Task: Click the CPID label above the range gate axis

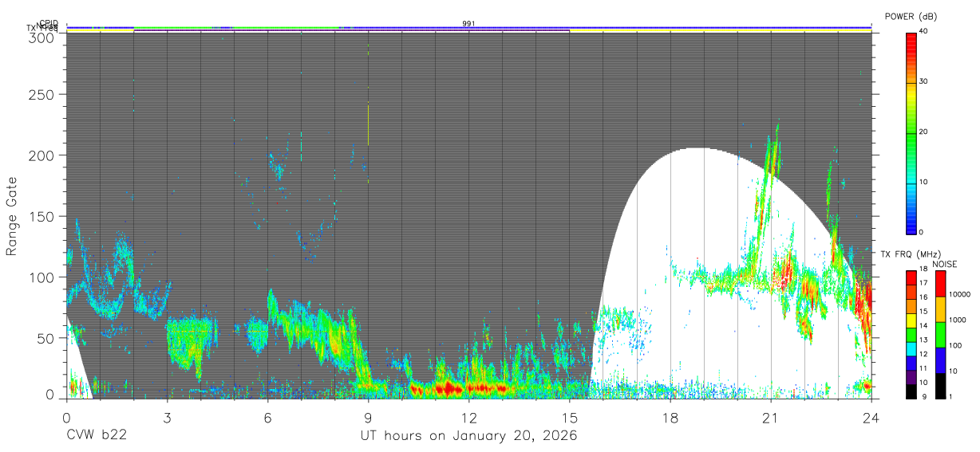Action: pos(49,24)
